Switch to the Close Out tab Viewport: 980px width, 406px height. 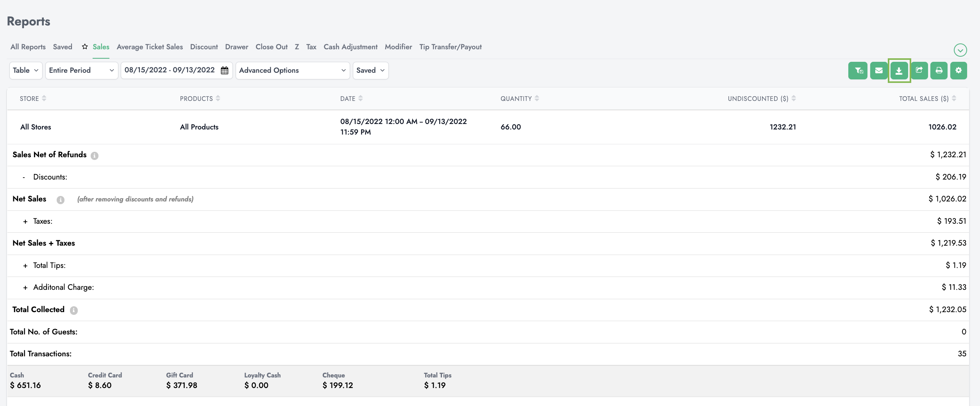click(x=271, y=47)
